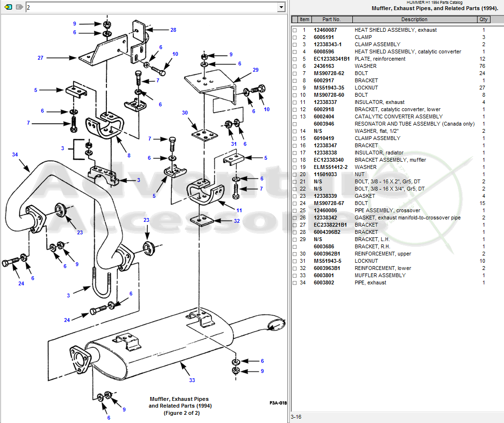Click description NUT for item 20
Image resolution: width=504 pixels, height=423 pixels.
[360, 174]
